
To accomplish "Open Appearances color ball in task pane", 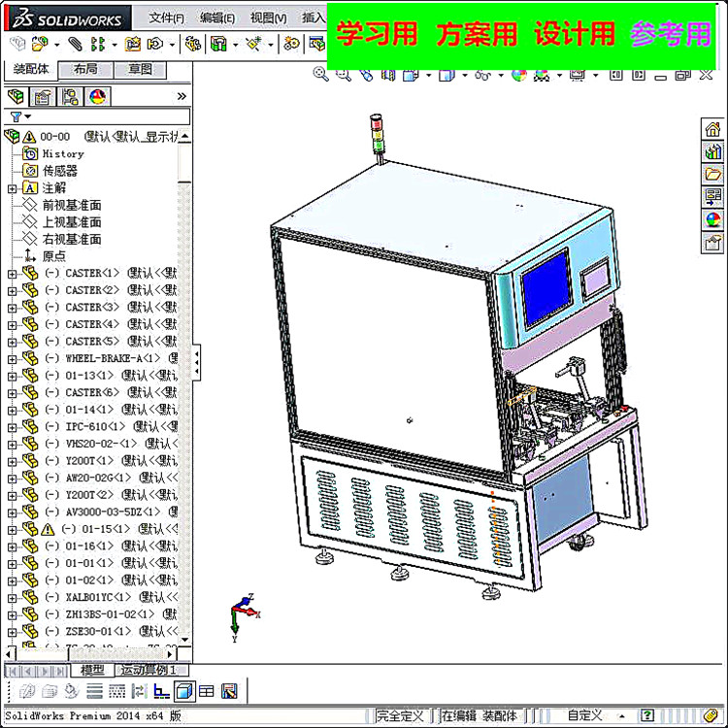I will point(712,219).
